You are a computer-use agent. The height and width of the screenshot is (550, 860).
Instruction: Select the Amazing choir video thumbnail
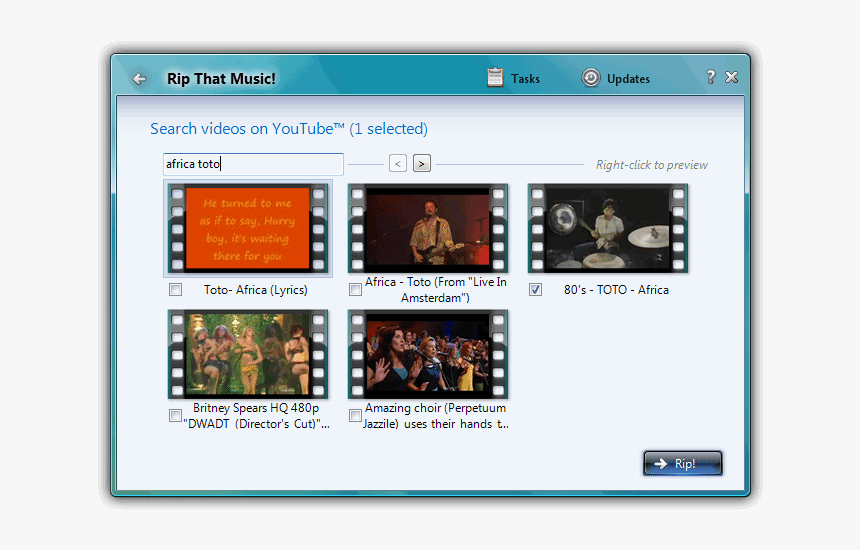click(x=428, y=354)
